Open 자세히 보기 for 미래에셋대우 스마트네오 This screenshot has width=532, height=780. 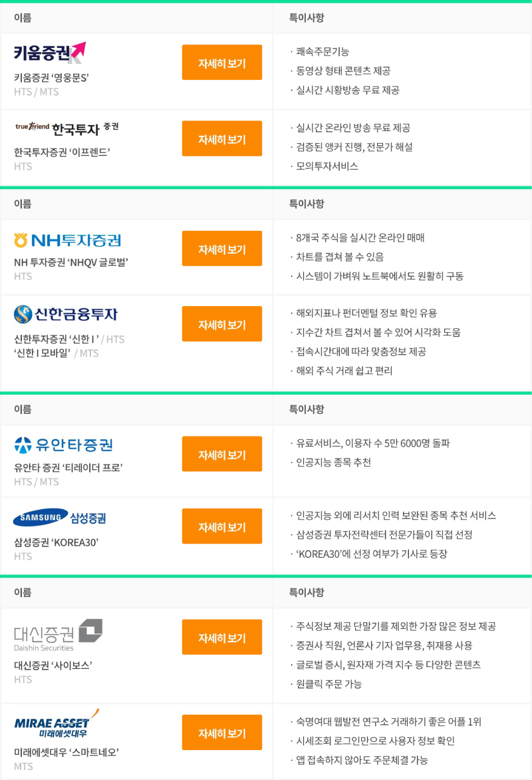221,732
